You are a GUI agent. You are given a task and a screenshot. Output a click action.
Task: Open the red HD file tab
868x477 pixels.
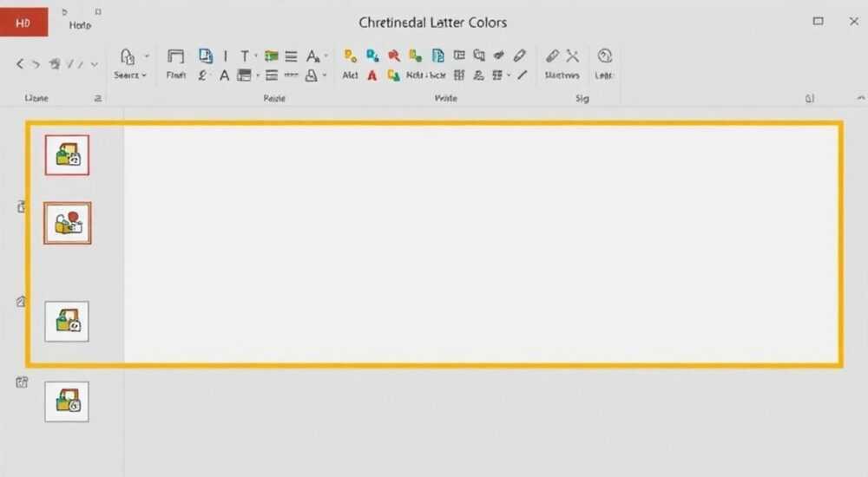point(23,23)
